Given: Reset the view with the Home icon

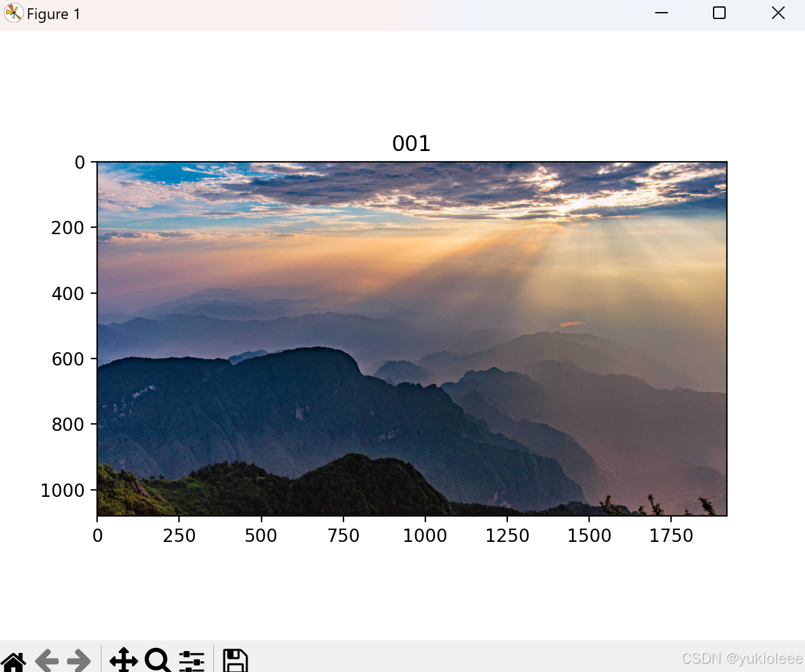Looking at the screenshot, I should [14, 661].
